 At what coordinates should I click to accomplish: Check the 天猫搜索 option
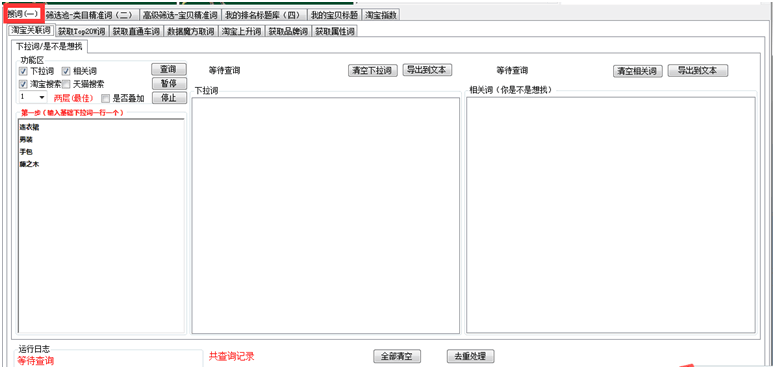tap(66, 84)
